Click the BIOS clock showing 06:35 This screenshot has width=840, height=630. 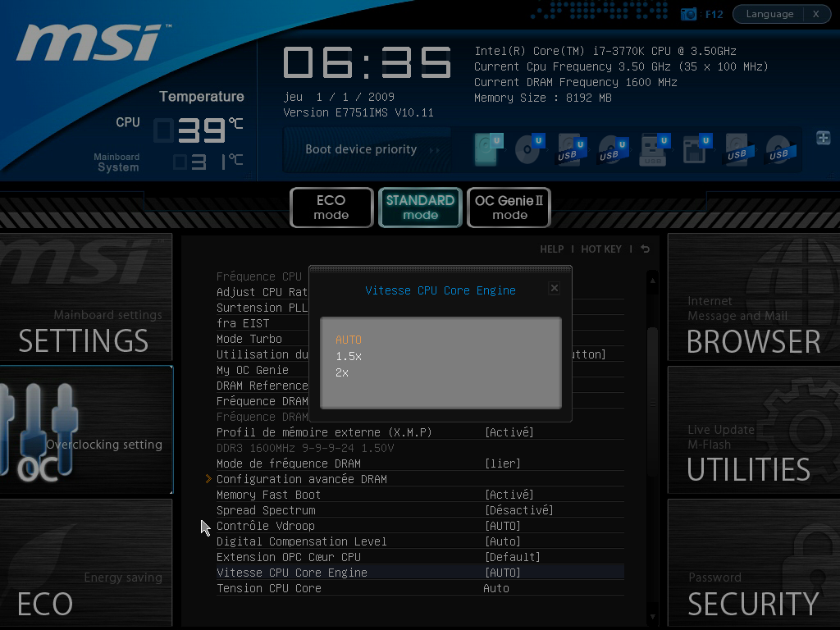[x=367, y=62]
